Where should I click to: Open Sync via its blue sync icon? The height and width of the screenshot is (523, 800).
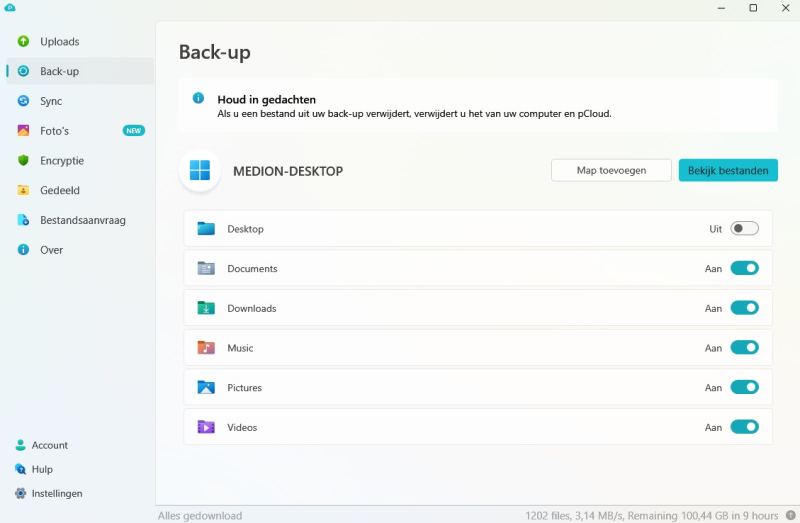point(23,101)
